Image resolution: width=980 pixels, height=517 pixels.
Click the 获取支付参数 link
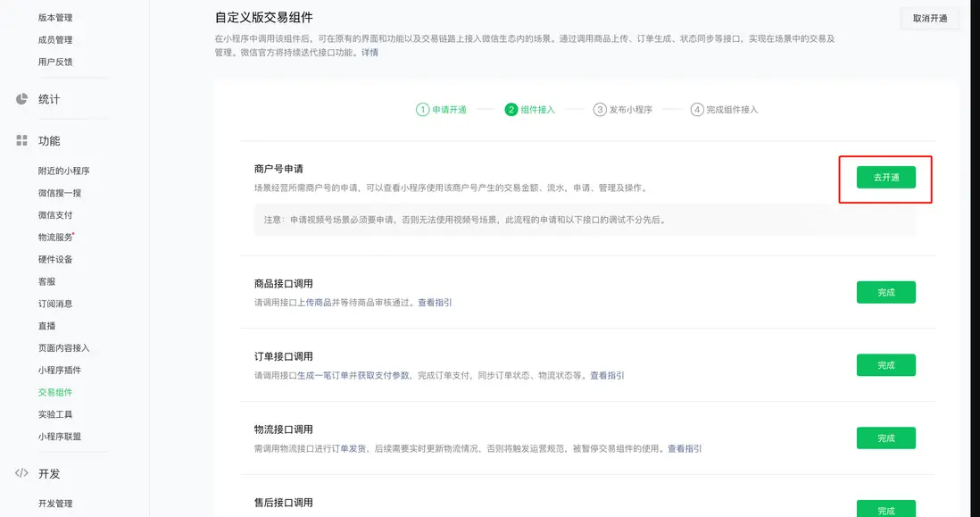(384, 376)
